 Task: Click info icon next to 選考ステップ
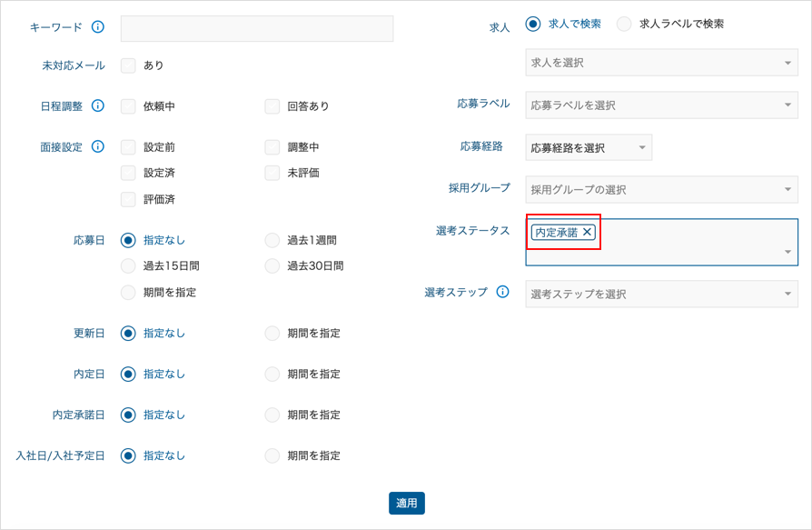(x=502, y=292)
